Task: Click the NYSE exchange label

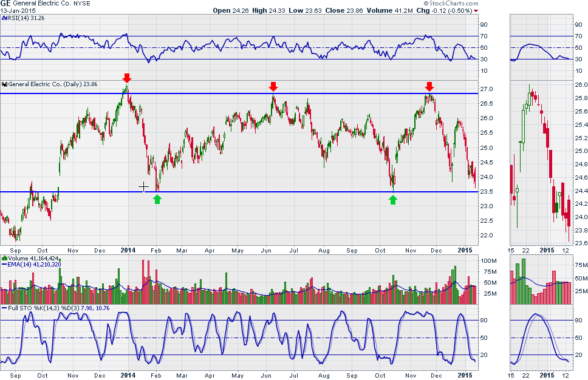Action: coord(82,4)
